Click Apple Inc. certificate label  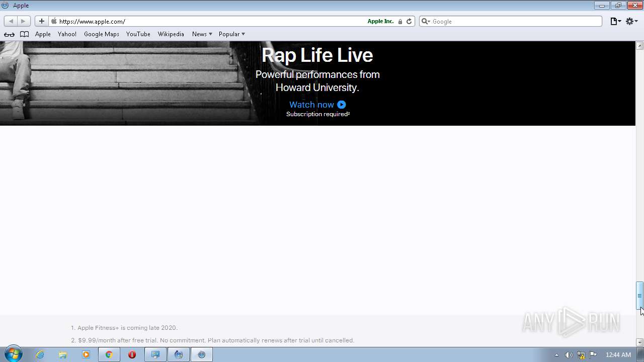[380, 21]
